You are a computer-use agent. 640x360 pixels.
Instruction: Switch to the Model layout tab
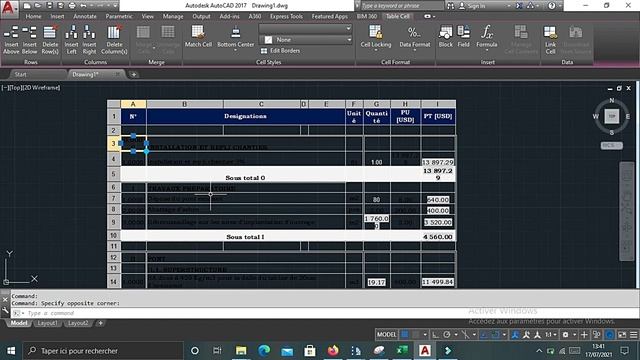[x=19, y=323]
